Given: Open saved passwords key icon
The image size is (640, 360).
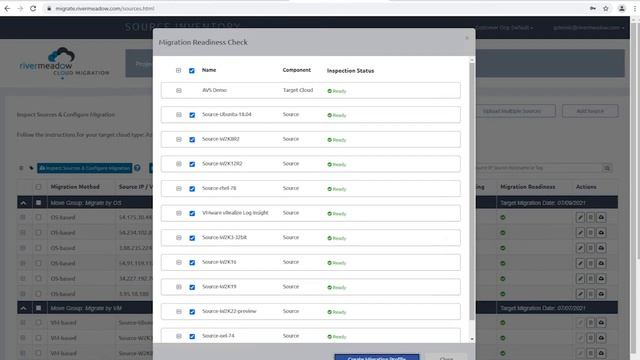Looking at the screenshot, I should [593, 8].
